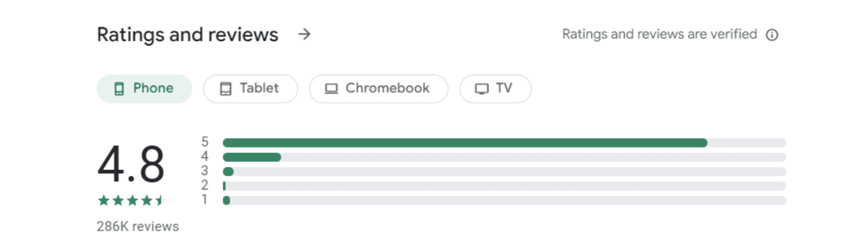868x248 pixels.
Task: Click the TV screen icon
Action: 482,89
